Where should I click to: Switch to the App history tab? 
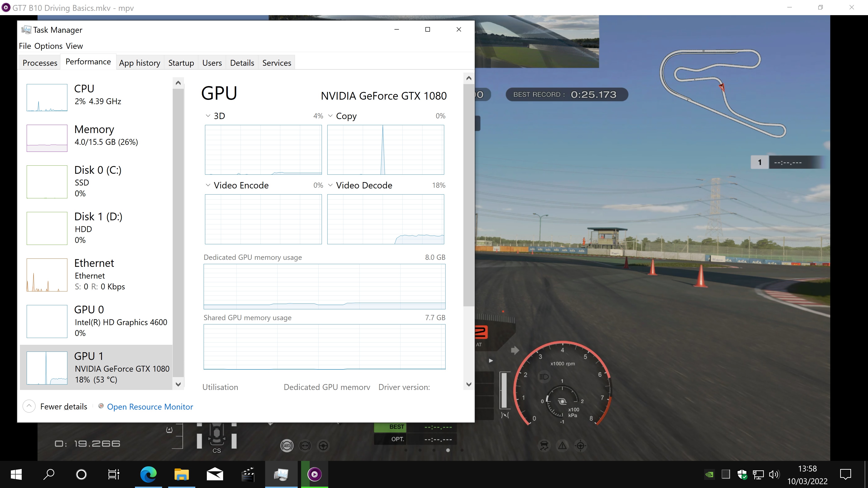[x=139, y=63]
